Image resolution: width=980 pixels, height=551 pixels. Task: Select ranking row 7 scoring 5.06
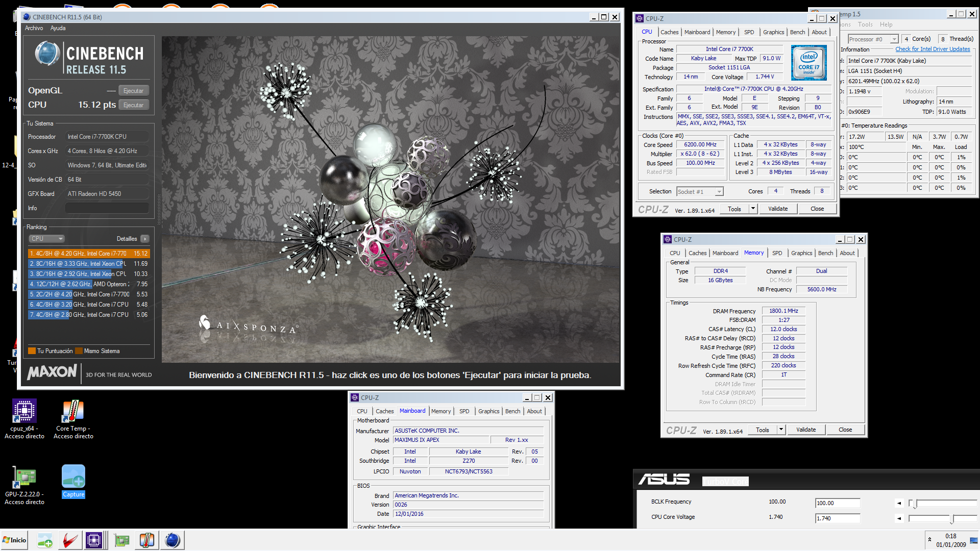point(89,315)
